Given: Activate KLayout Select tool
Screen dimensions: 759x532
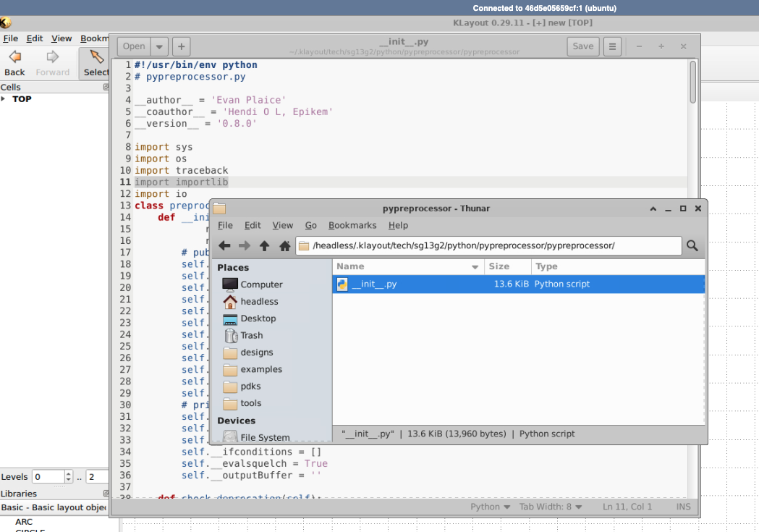Looking at the screenshot, I should click(95, 64).
